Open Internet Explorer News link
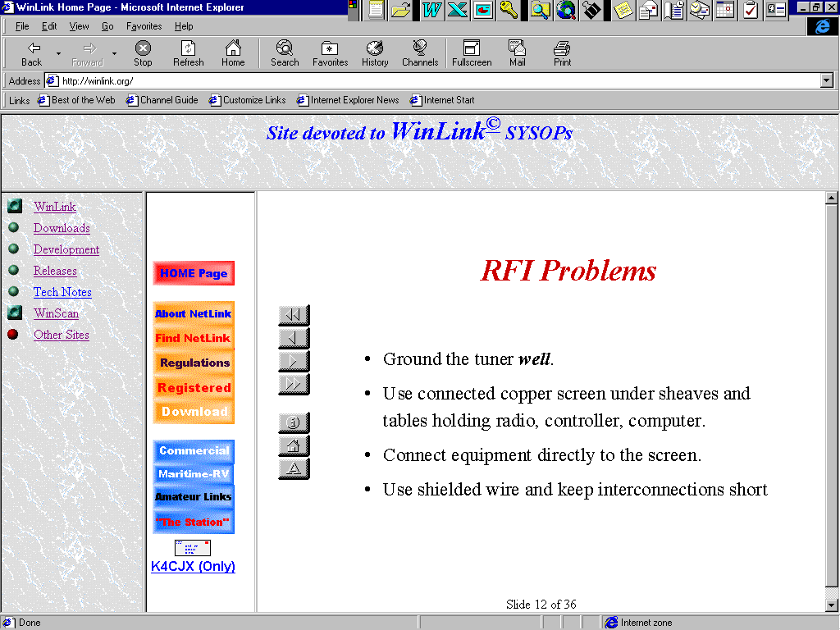 tap(348, 100)
